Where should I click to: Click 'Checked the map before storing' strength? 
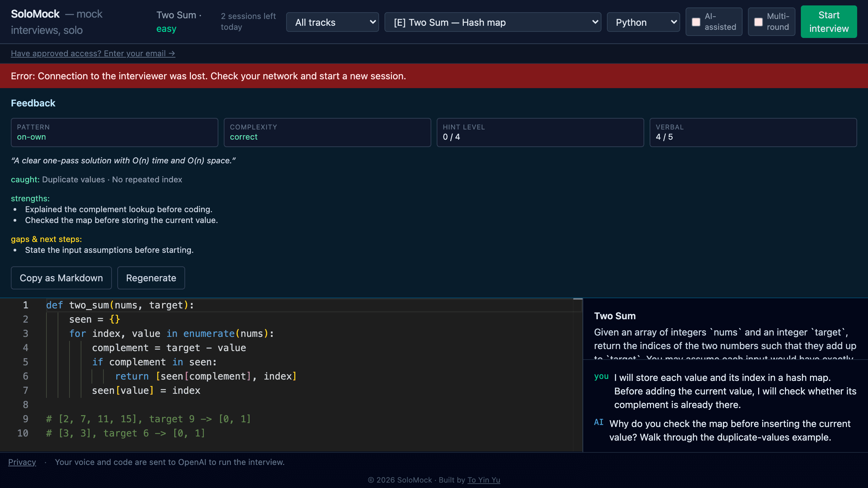(x=121, y=220)
